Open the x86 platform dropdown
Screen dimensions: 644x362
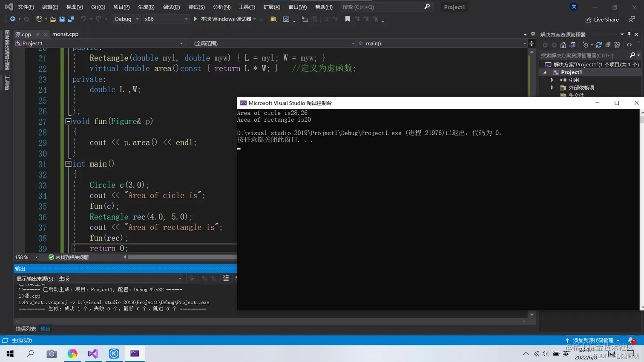pos(166,19)
